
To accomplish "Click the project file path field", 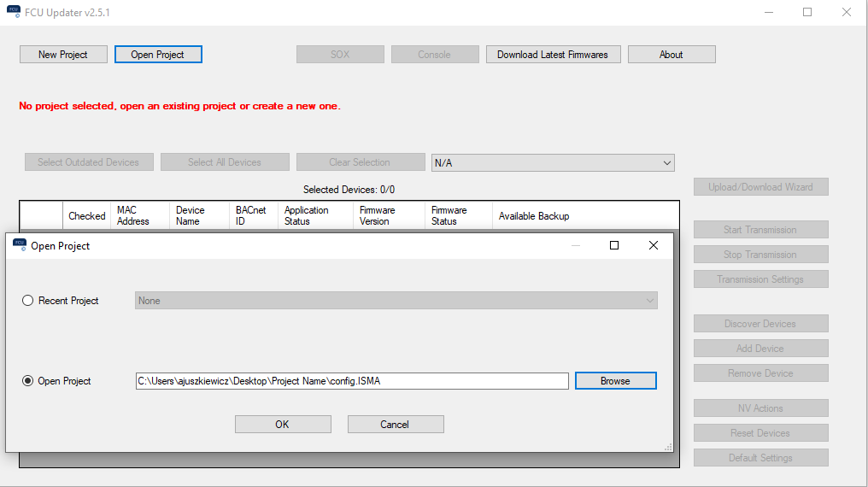I will pos(351,381).
